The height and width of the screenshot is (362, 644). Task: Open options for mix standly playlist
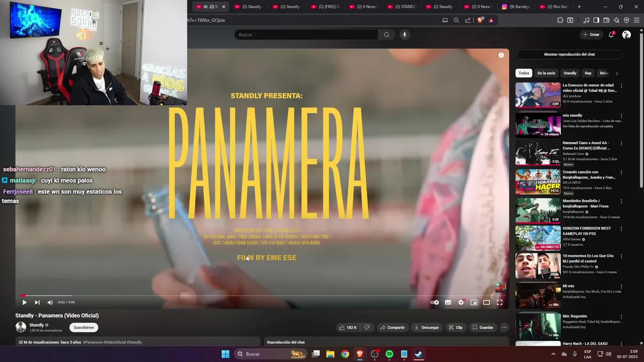(x=621, y=116)
